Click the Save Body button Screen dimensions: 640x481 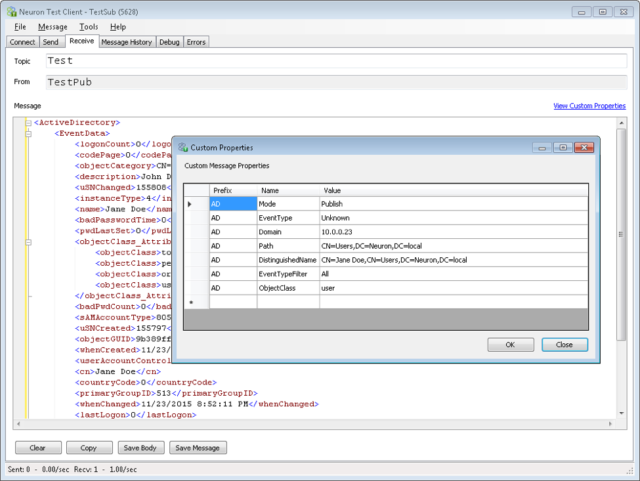coord(138,448)
